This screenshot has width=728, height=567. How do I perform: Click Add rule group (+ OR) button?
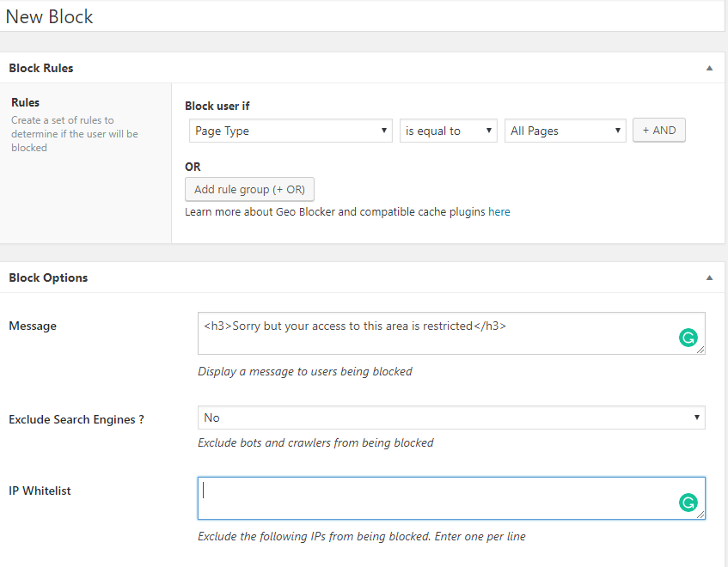[249, 189]
